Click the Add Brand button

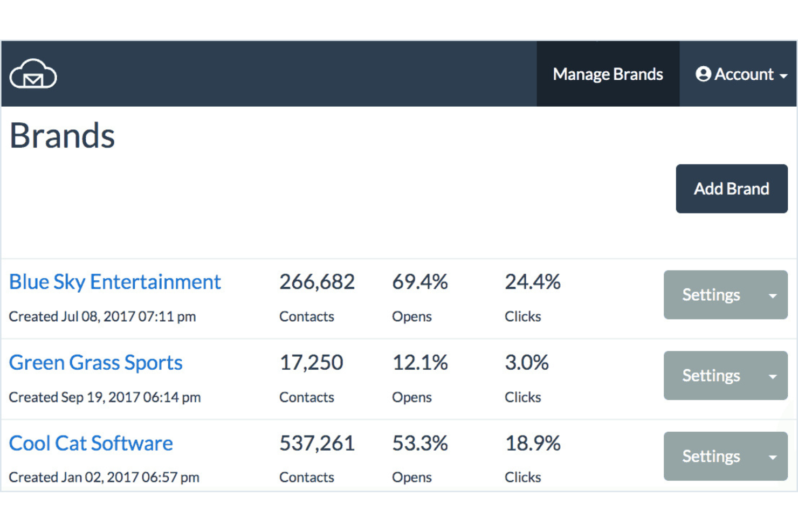[731, 189]
